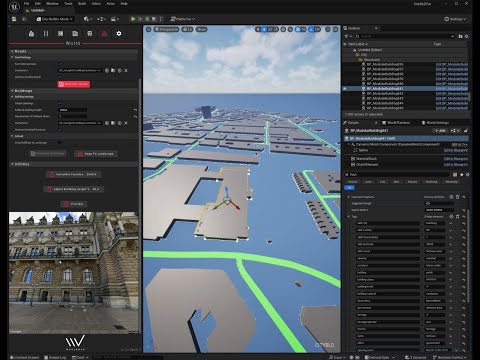480x360 pixels.
Task: Click the camera speed icon in viewport
Action: 328,29
